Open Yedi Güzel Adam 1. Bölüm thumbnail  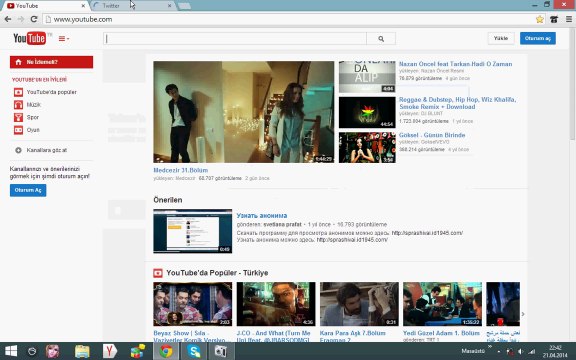point(442,304)
